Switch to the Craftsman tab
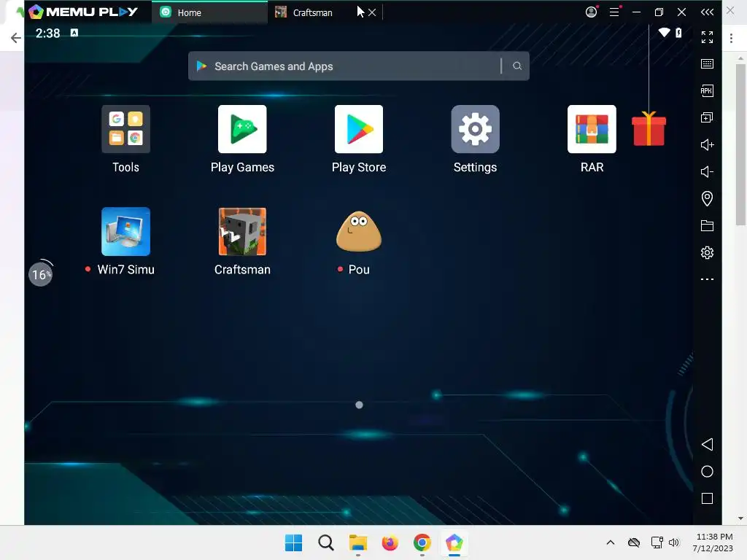The width and height of the screenshot is (747, 560). tap(312, 12)
